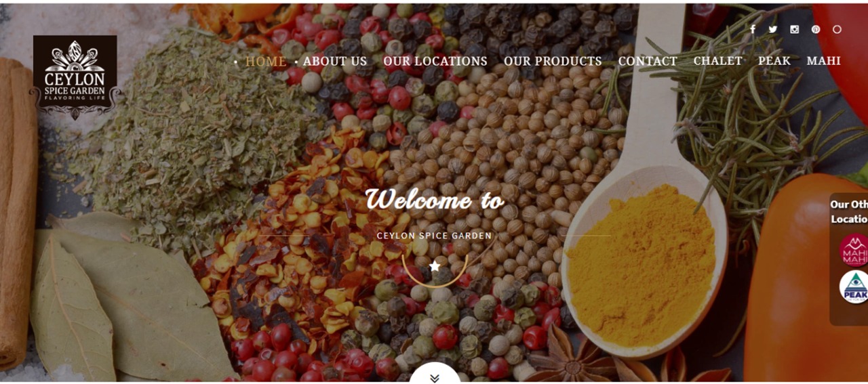Open the ABOUT US menu item
Viewport: 868px width, 384px height.
[x=335, y=61]
